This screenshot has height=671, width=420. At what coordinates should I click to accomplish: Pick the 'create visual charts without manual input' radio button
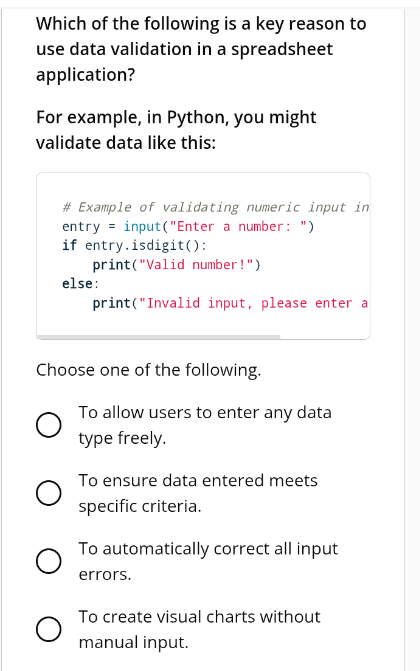tap(48, 629)
